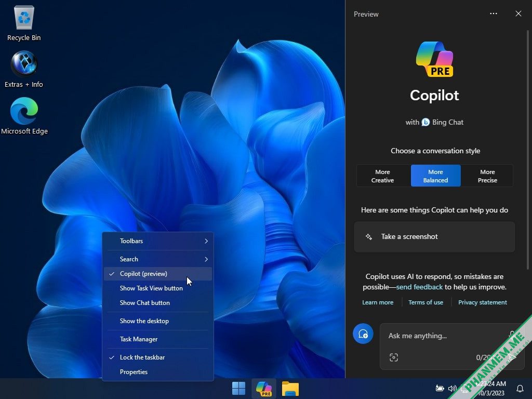Click the battery tray icon
The height and width of the screenshot is (399, 532).
[x=440, y=389]
